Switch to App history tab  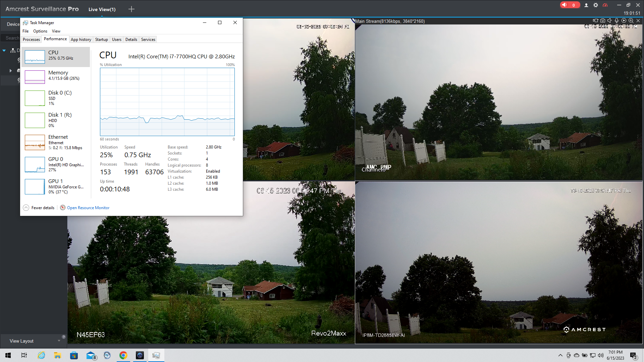[x=81, y=40]
